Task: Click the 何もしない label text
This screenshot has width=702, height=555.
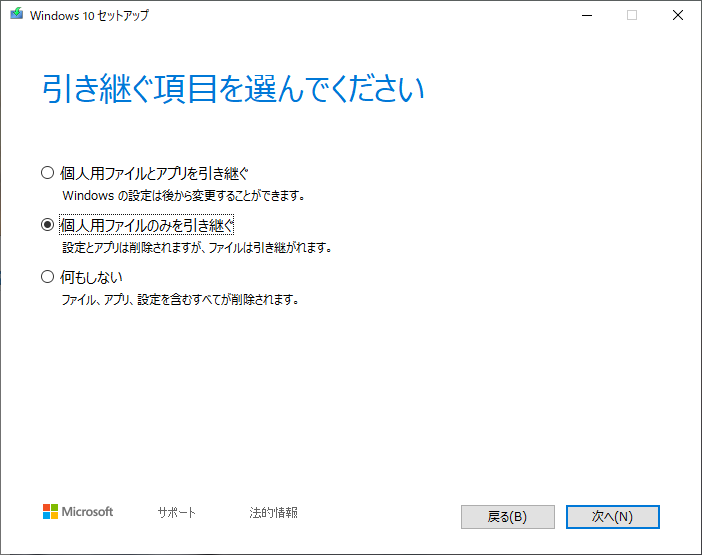Action: click(x=92, y=276)
